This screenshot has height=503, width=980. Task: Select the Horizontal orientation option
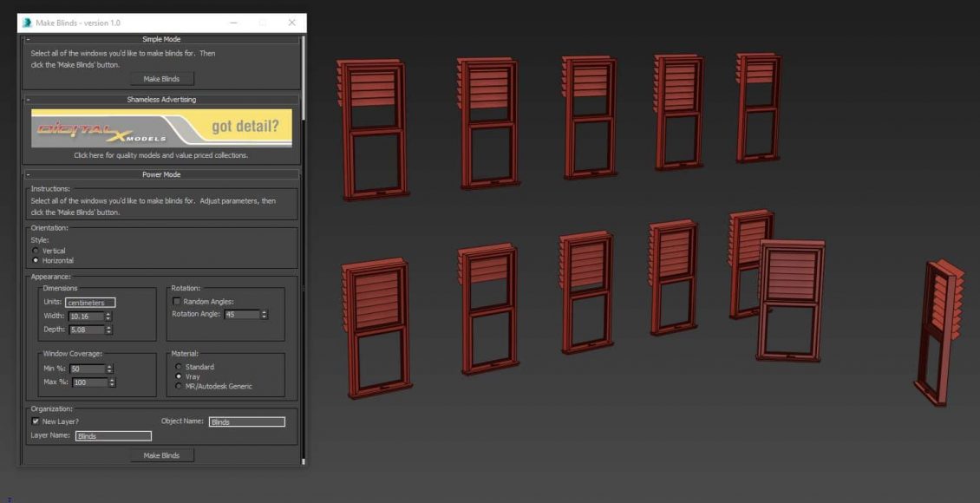point(36,260)
